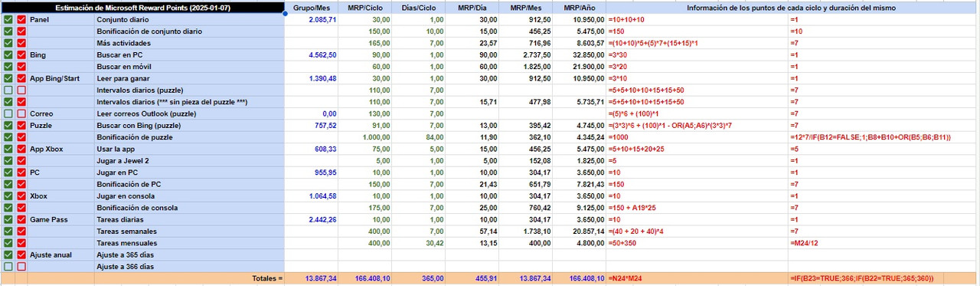
Task: Select the Totales = label cell
Action: (x=142, y=278)
